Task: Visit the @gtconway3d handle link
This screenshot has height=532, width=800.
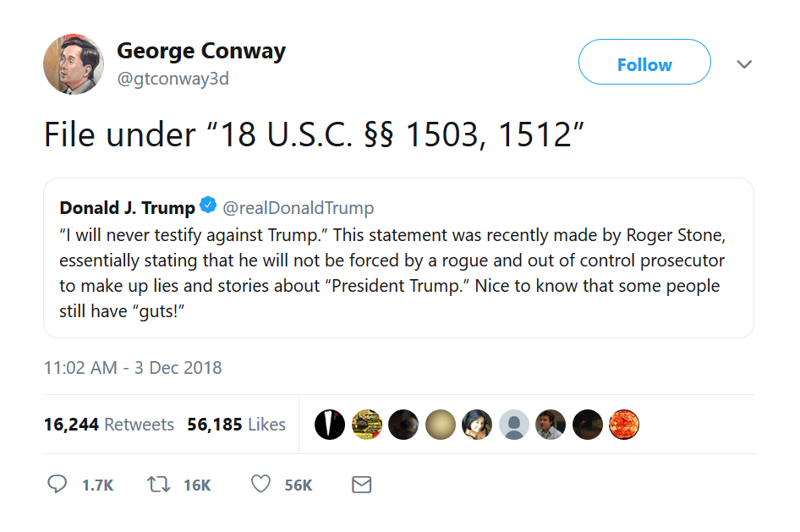Action: 173,79
